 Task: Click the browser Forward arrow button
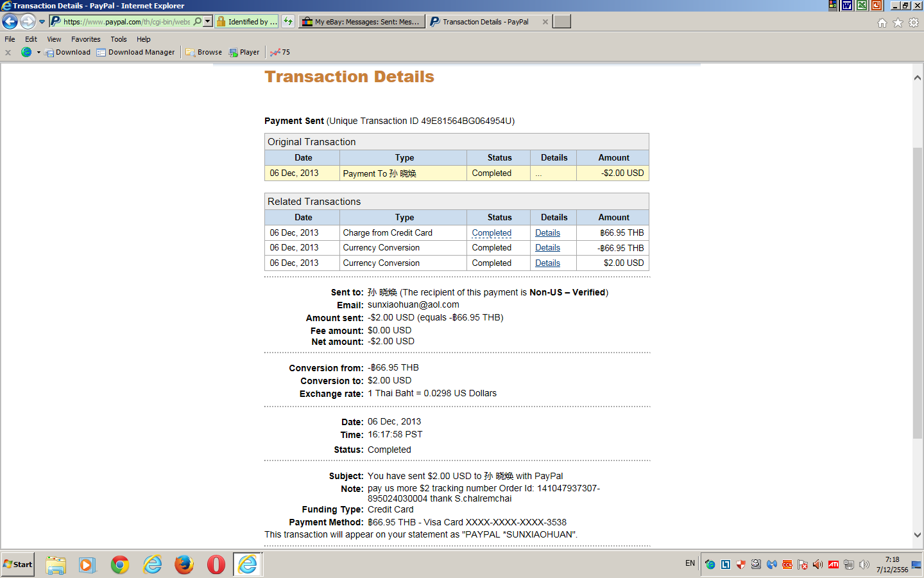pos(28,22)
